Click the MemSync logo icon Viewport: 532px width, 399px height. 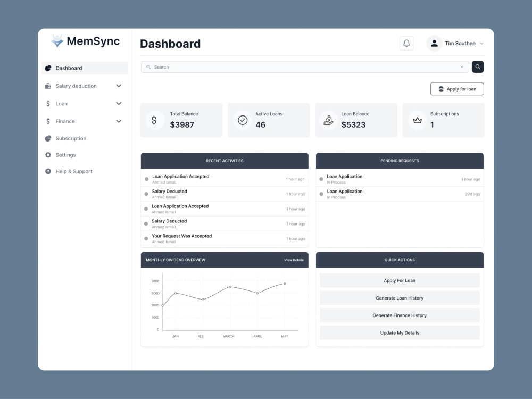coord(57,41)
